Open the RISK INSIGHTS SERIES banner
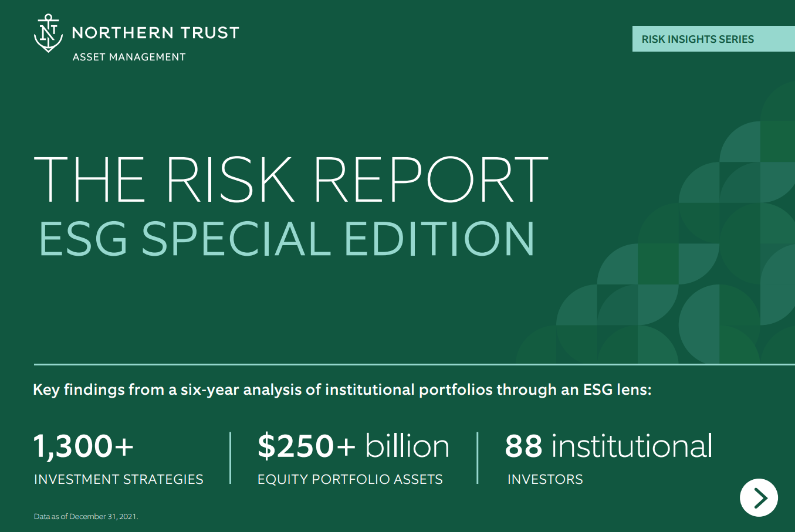 point(712,39)
